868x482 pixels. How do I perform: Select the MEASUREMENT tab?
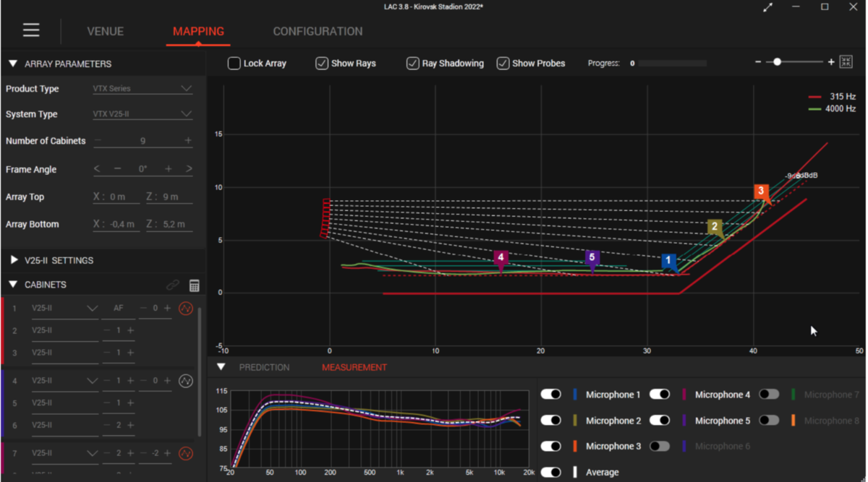354,367
